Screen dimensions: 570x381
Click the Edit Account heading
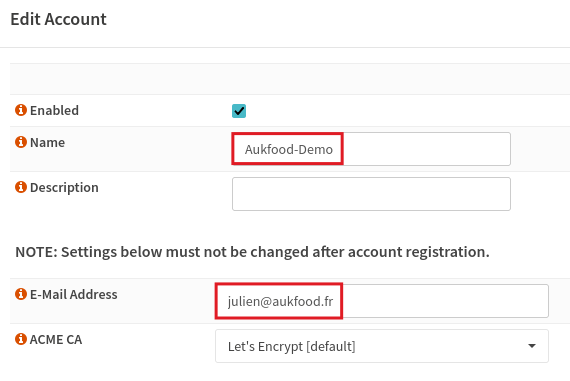click(x=59, y=19)
